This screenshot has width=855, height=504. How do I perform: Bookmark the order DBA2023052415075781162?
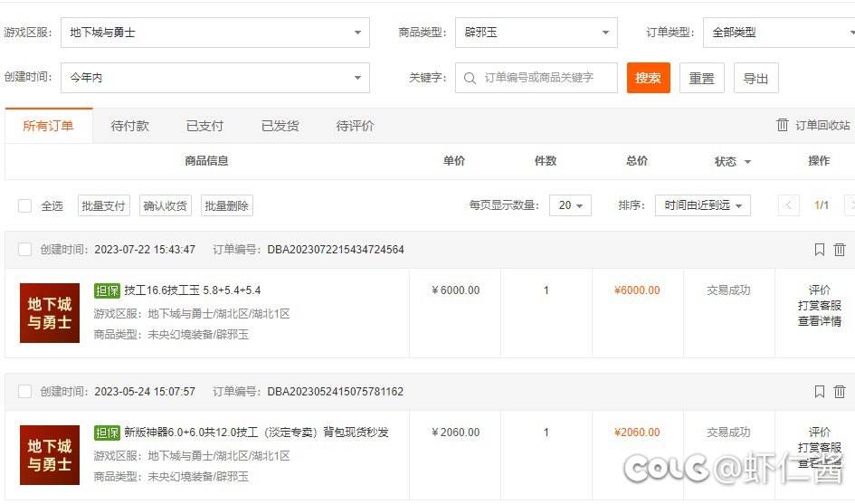coord(819,392)
